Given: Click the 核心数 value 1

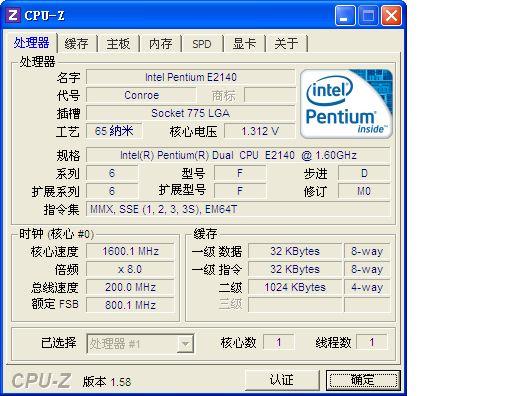Looking at the screenshot, I should [279, 342].
